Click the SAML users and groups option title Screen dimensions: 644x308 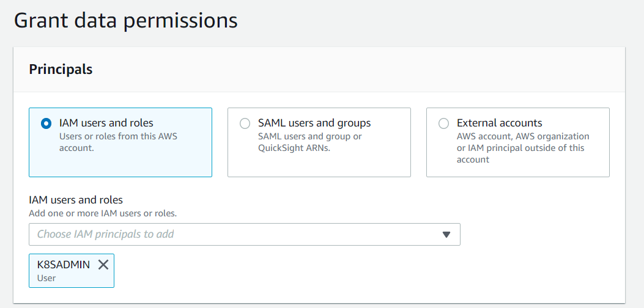click(x=314, y=123)
